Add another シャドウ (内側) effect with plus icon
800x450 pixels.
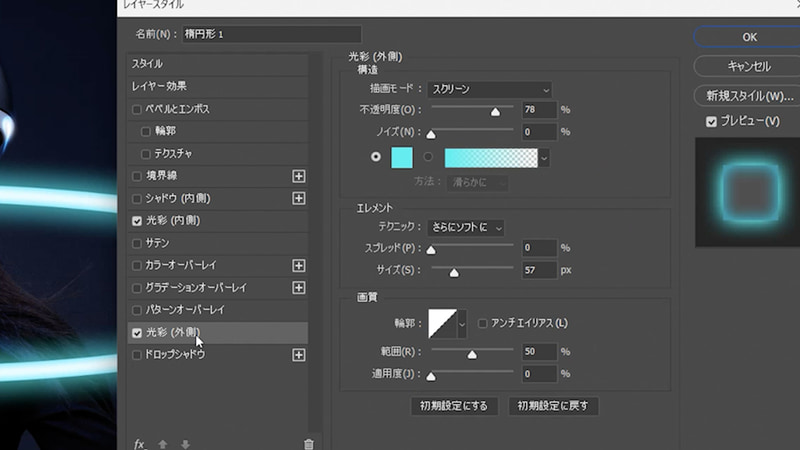[x=298, y=198]
